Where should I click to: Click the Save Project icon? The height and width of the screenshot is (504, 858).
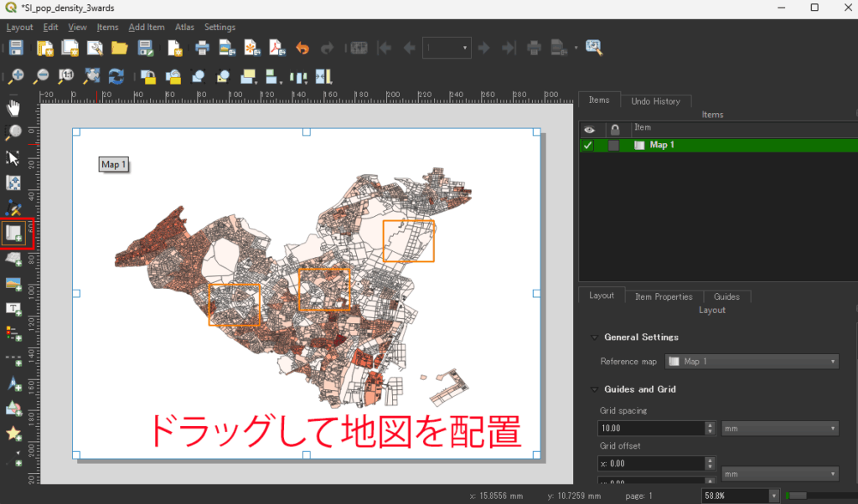click(x=16, y=48)
